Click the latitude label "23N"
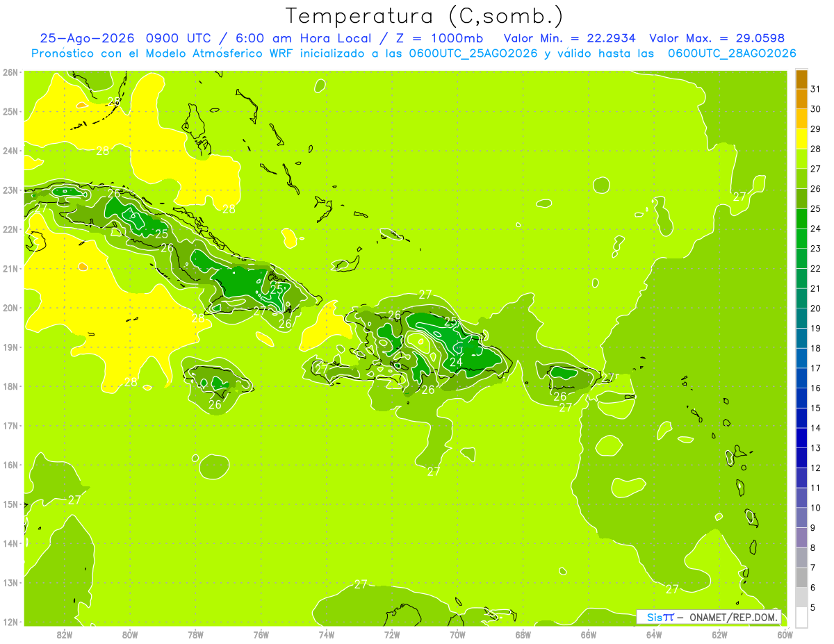The height and width of the screenshot is (644, 834). coord(10,190)
